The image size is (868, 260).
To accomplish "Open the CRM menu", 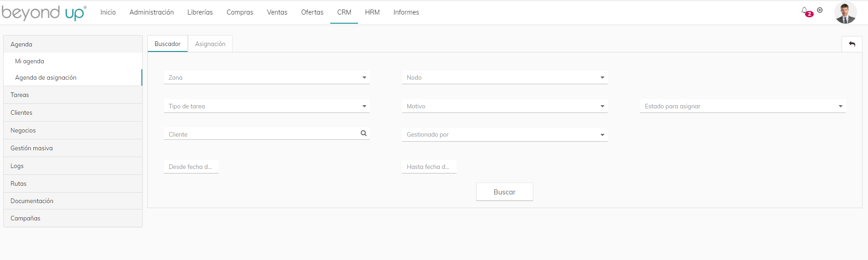I will click(x=344, y=12).
